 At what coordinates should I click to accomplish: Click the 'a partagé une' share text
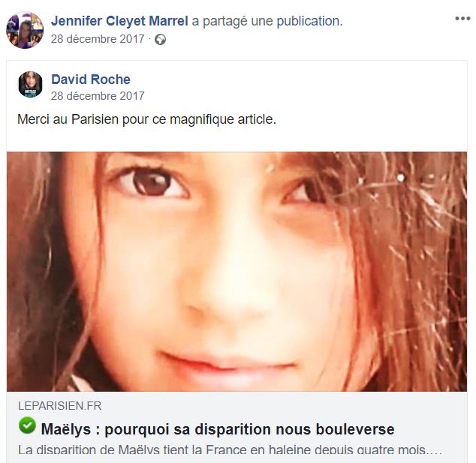coord(232,21)
